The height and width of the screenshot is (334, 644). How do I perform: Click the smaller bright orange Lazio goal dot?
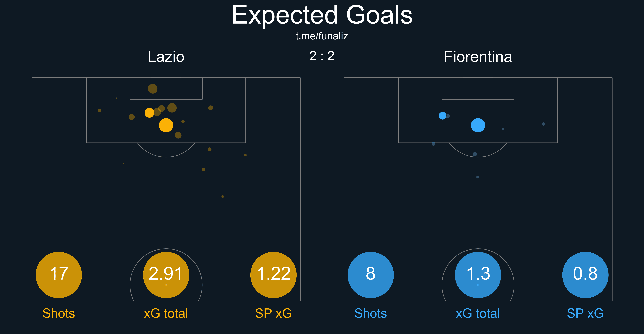pyautogui.click(x=149, y=113)
